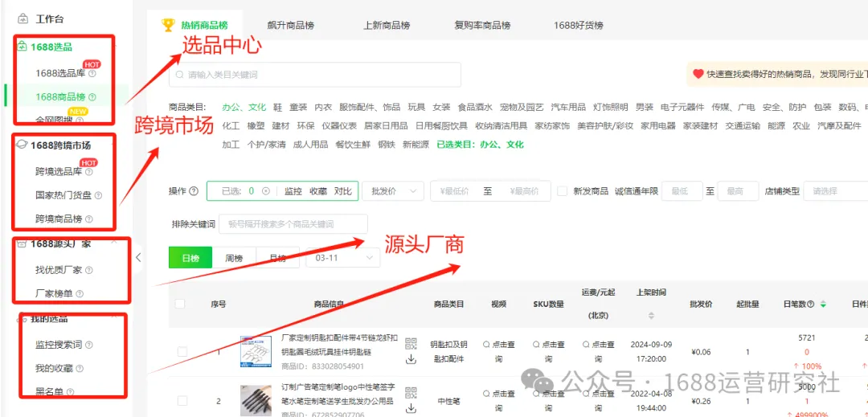This screenshot has height=417, width=868.
Task: Open the 店铺类型 请选择 dropdown
Action: click(836, 191)
